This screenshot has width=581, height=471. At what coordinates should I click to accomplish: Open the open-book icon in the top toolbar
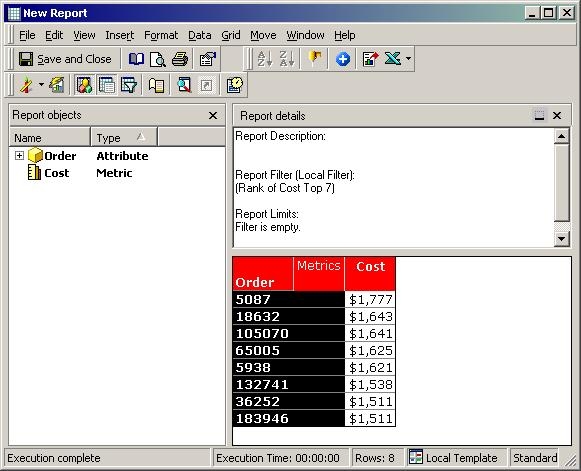[x=136, y=59]
